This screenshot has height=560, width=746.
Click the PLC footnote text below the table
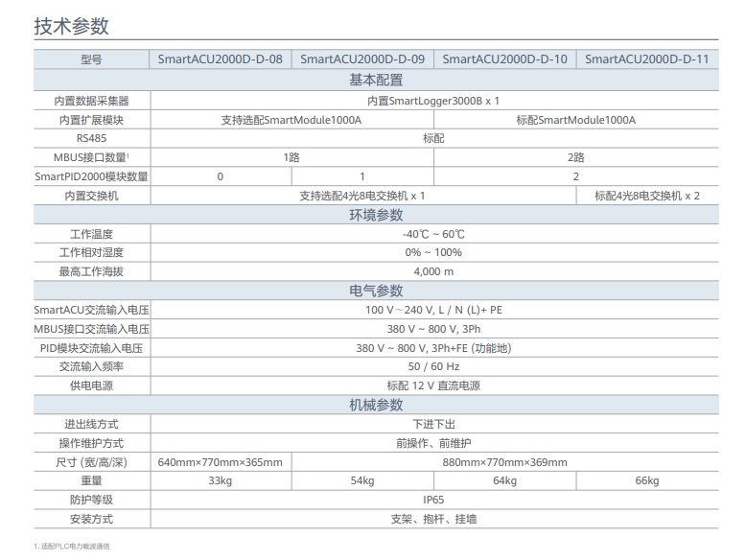[x=73, y=546]
